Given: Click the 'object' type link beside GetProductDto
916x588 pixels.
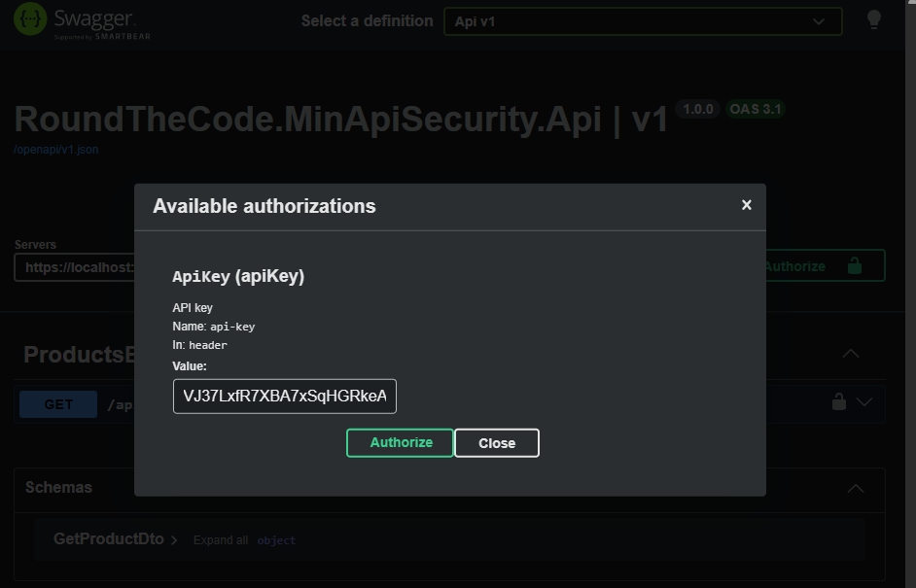Looking at the screenshot, I should [x=276, y=540].
